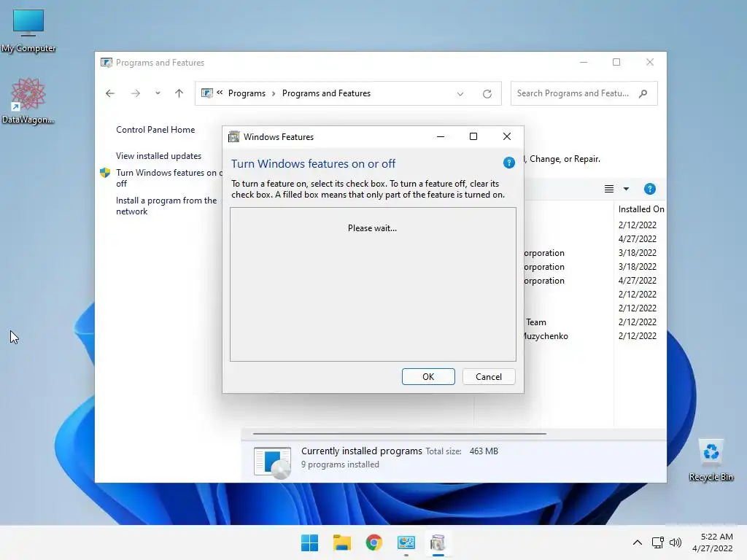Switch to Control Panel taskbar icon
Image resolution: width=747 pixels, height=560 pixels.
pos(406,542)
